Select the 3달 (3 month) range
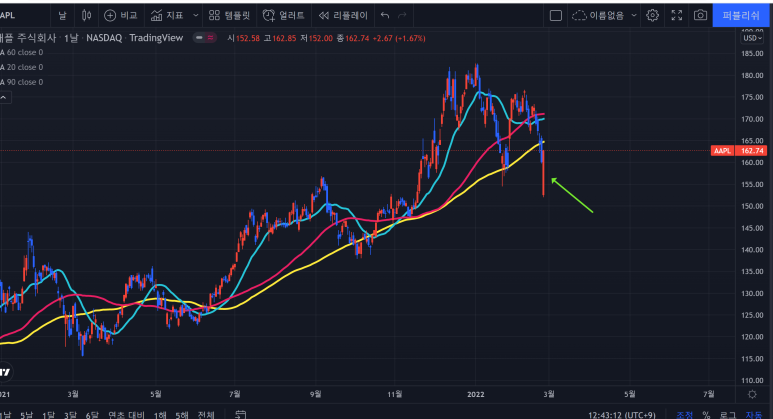Image resolution: width=773 pixels, height=419 pixels. pos(70,415)
